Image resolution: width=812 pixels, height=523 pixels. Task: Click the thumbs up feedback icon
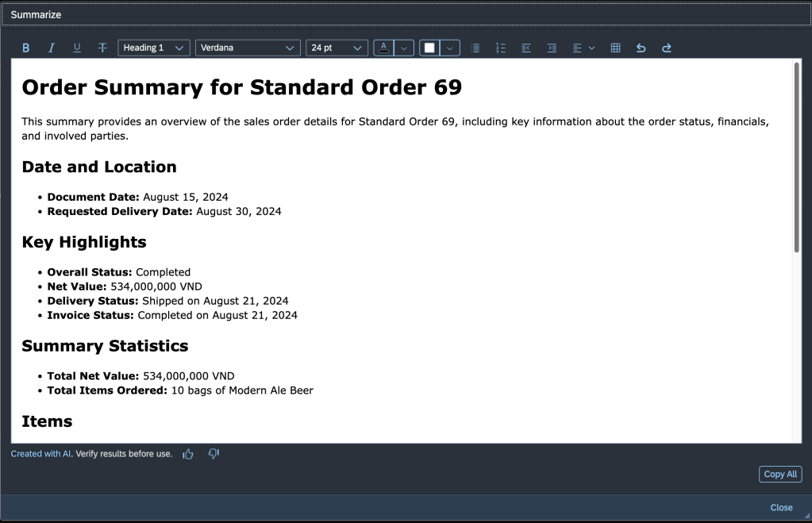coord(188,454)
